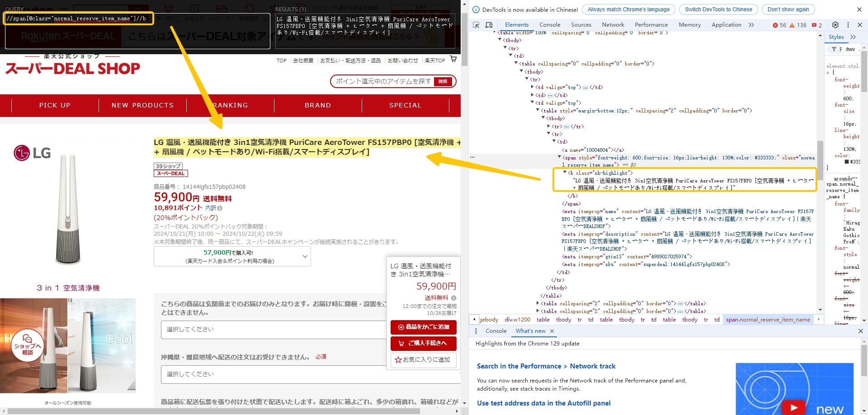This screenshot has width=868, height=415.
Task: Open NEW PRODUCTS navigation menu
Action: click(x=142, y=105)
